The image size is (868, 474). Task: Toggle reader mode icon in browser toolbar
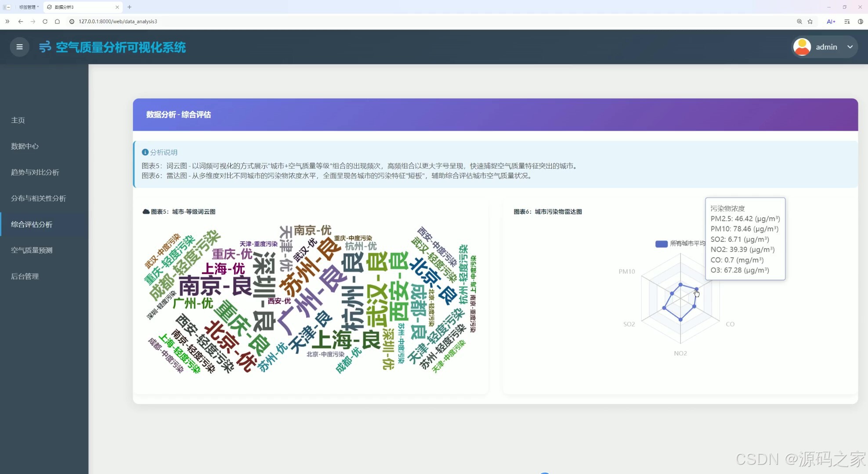[846, 21]
